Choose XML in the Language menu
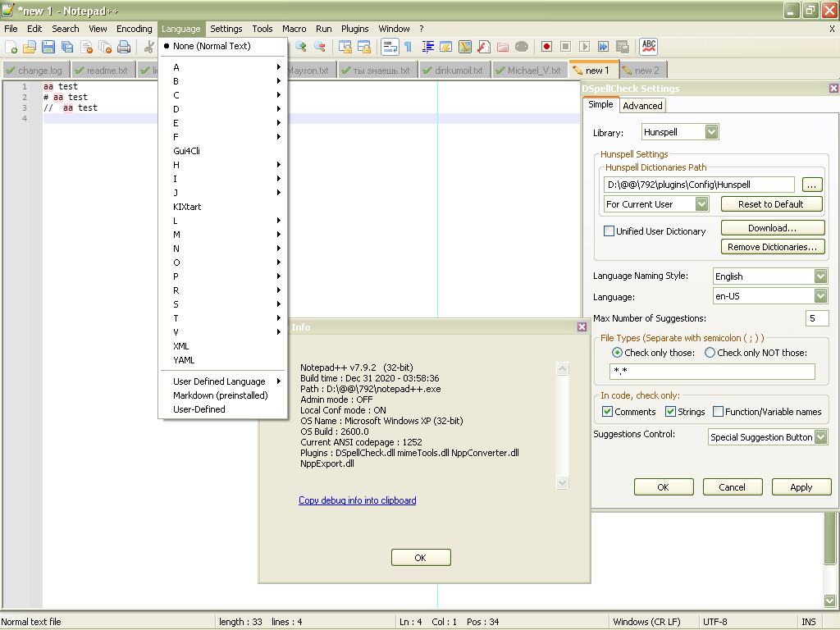This screenshot has width=840, height=630. 223,346
